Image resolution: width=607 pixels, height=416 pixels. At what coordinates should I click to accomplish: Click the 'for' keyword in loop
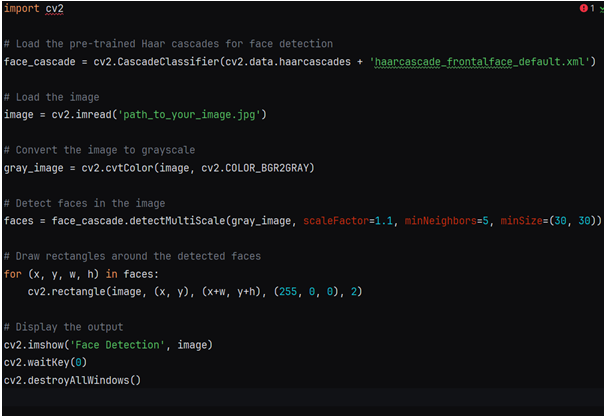[13, 273]
